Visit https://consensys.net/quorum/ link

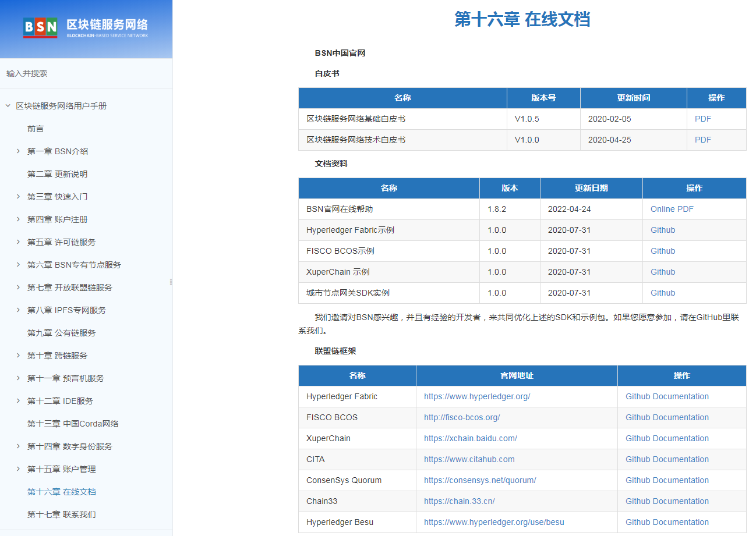pos(480,480)
